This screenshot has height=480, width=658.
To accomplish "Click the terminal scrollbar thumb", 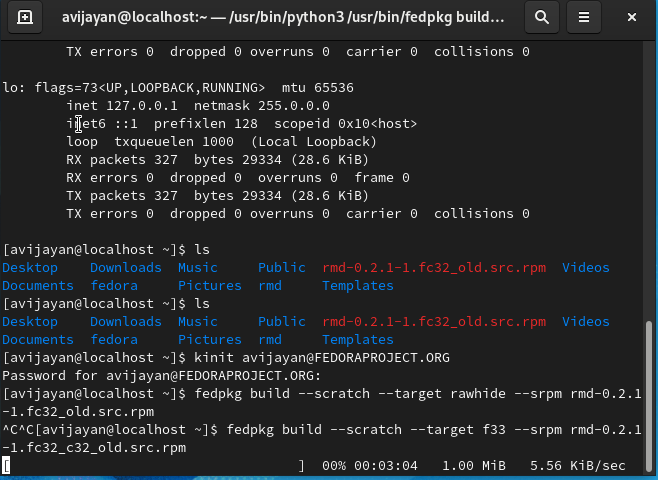I will coord(649,392).
